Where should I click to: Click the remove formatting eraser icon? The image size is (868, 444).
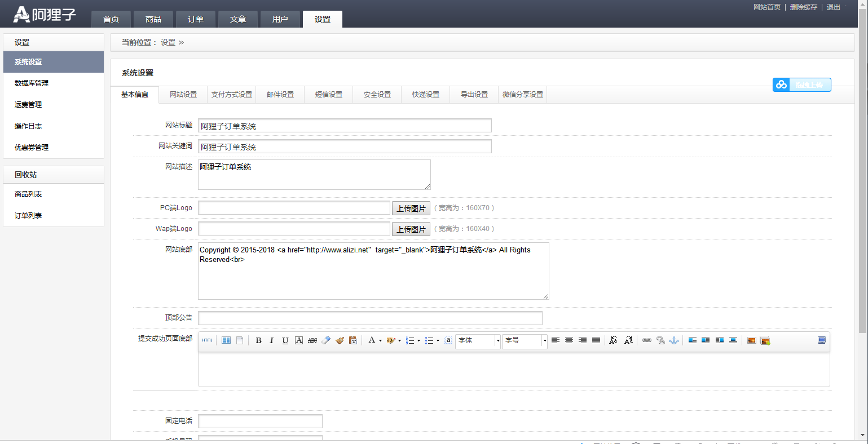(326, 340)
